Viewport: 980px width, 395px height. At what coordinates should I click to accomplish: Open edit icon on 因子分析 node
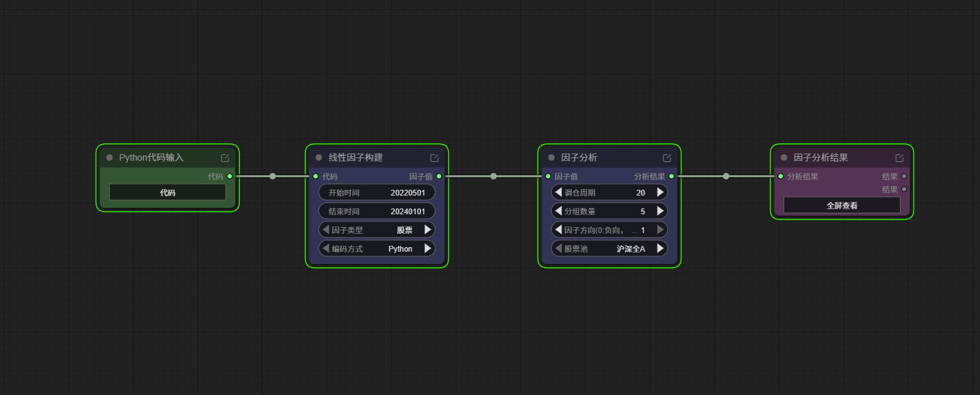coord(667,158)
